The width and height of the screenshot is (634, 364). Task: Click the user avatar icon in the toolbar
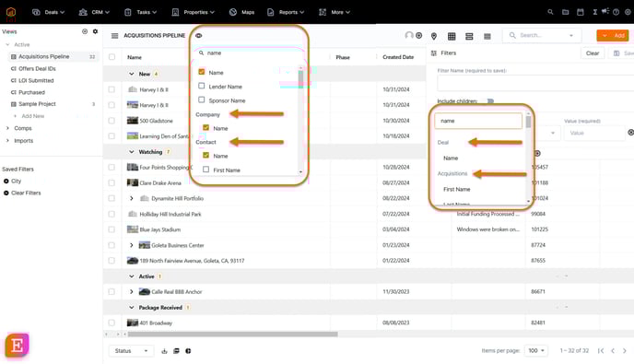click(409, 36)
